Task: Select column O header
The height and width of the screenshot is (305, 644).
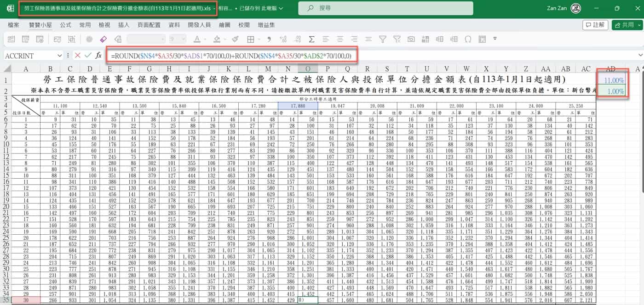Action: (x=308, y=68)
